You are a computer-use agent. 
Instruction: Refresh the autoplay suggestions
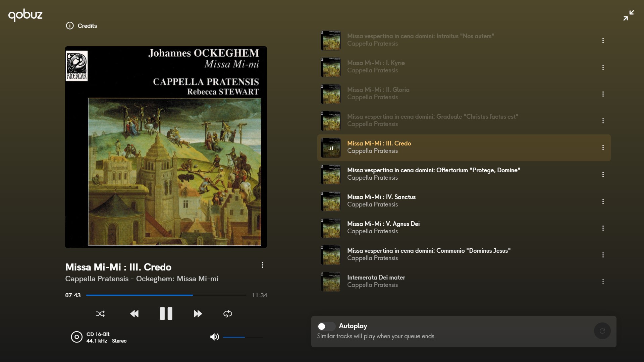click(602, 331)
